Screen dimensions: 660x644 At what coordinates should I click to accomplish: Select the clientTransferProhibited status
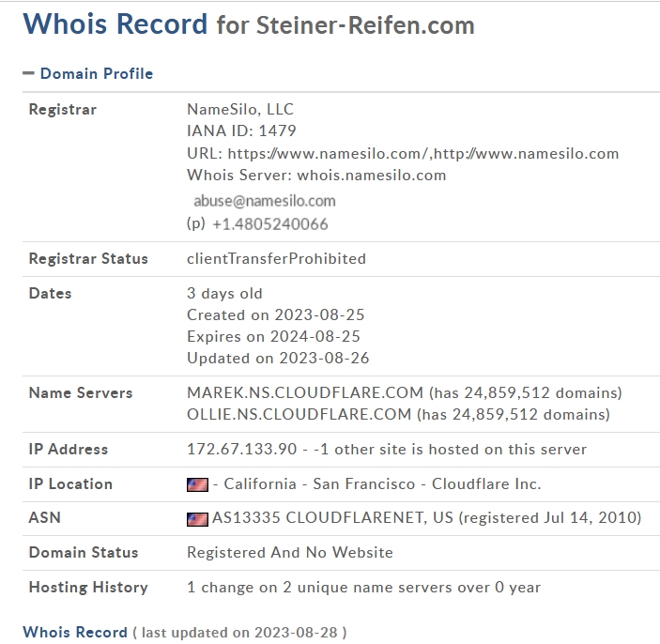click(x=276, y=259)
